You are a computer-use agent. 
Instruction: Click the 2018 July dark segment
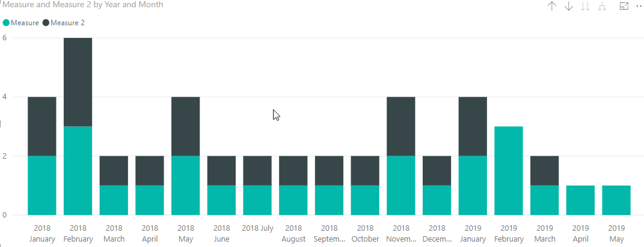tap(257, 171)
